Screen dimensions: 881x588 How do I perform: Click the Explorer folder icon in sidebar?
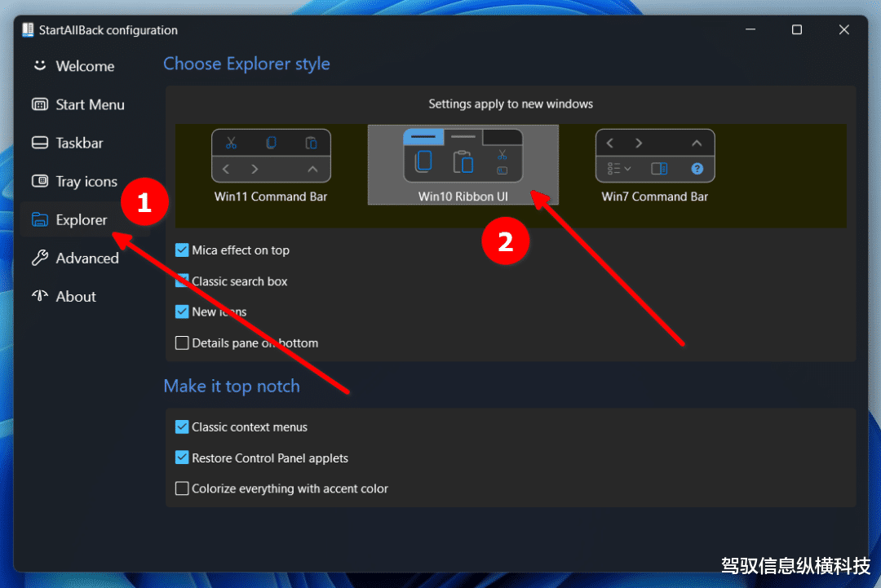click(40, 219)
